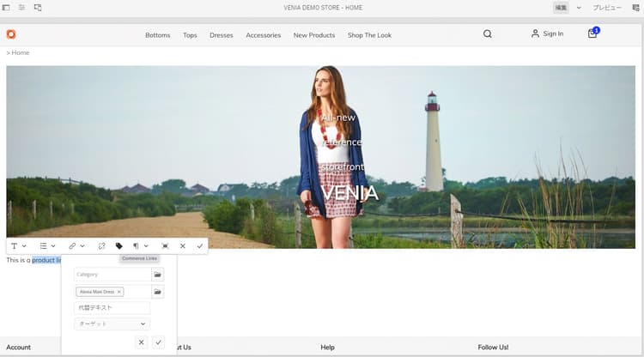Open the Dresses menu
644x357 pixels.
[222, 35]
